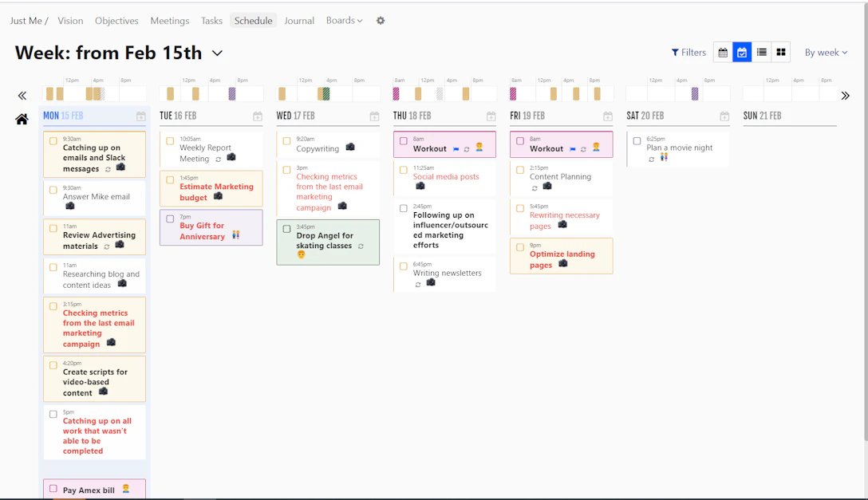The height and width of the screenshot is (500, 868).
Task: Click purple block on Saturday mini timeline
Action: [695, 94]
